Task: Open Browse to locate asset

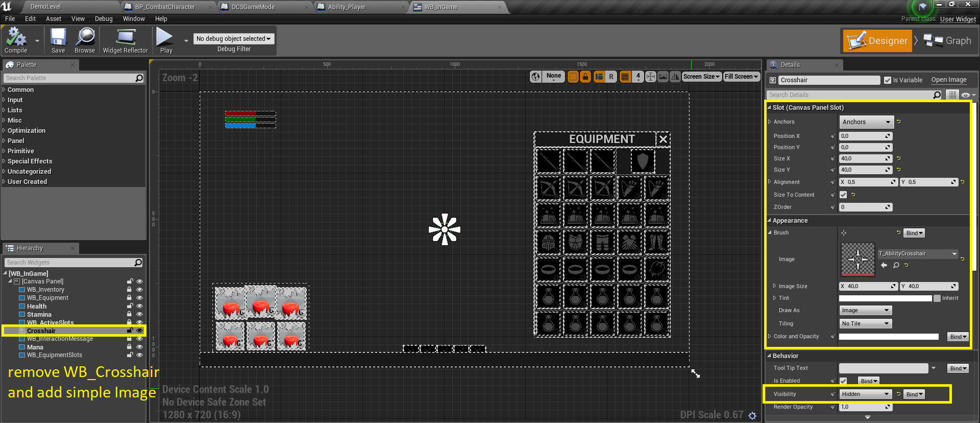Action: pos(85,40)
